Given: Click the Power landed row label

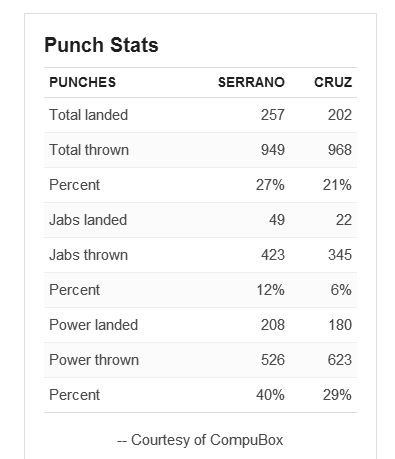Looking at the screenshot, I should click(x=94, y=325).
